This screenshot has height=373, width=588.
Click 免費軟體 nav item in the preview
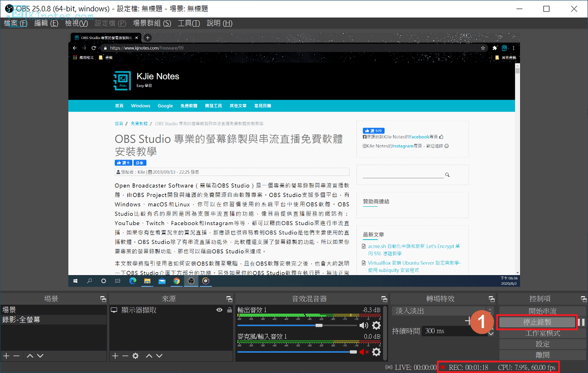click(189, 106)
